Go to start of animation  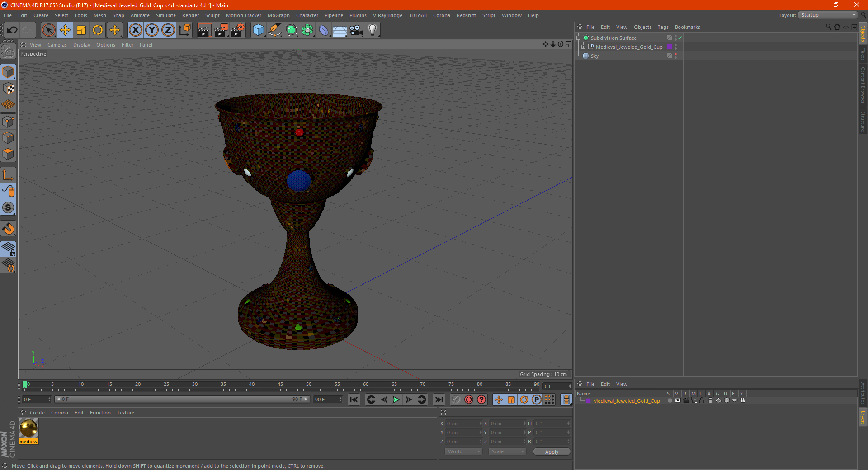[x=354, y=399]
